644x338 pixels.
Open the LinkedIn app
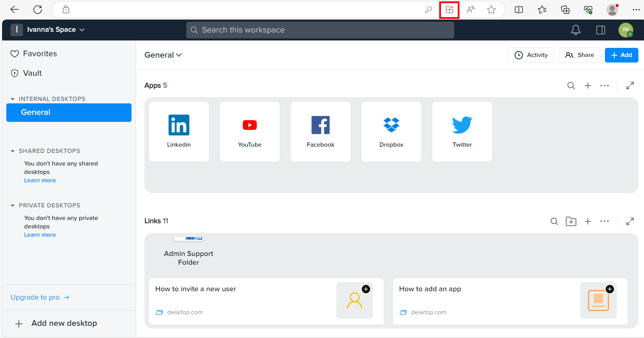[179, 132]
